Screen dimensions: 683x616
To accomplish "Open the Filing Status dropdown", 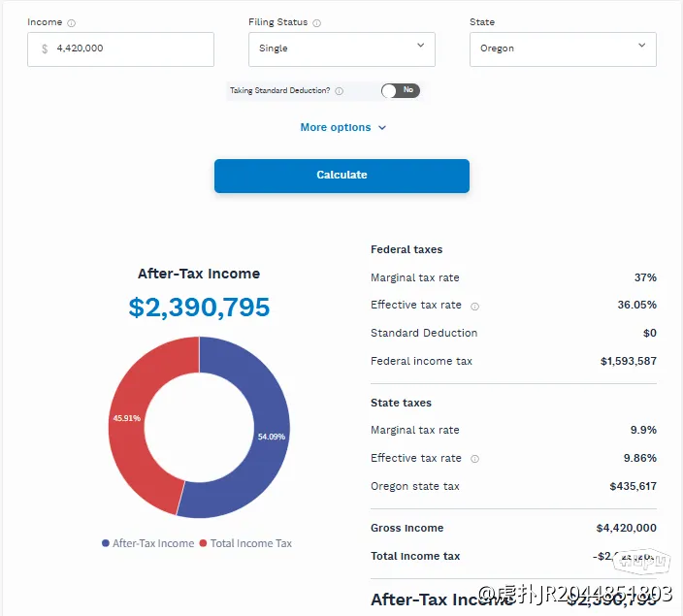I will (x=341, y=49).
